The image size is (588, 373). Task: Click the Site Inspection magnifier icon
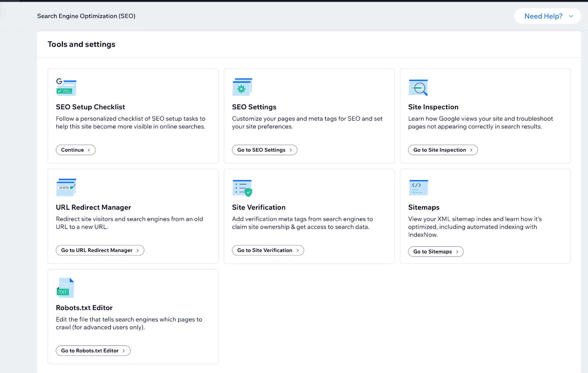[x=418, y=87]
